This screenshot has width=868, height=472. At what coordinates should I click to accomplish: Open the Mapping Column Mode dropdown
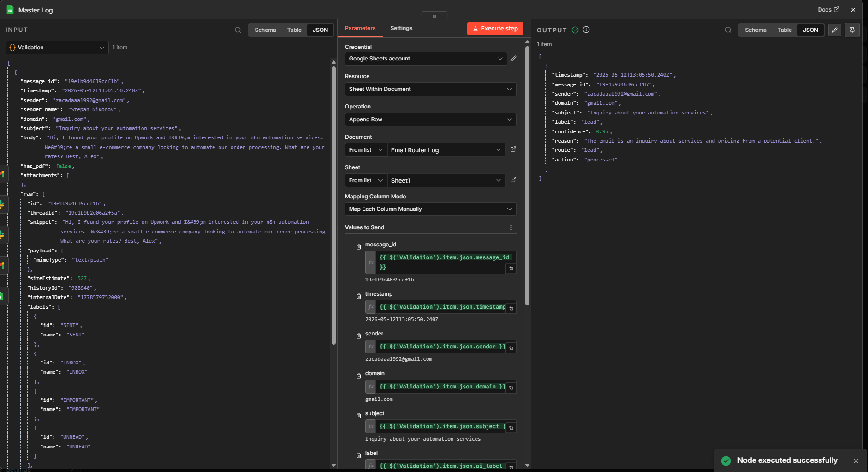click(430, 209)
